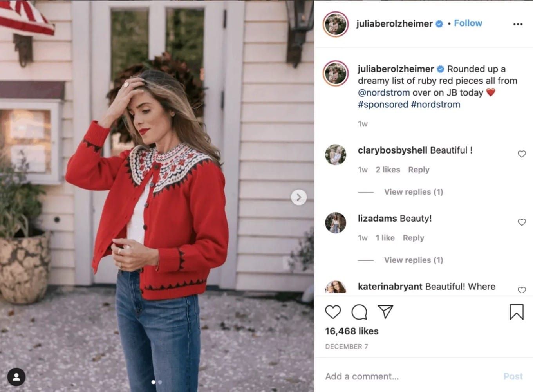The height and width of the screenshot is (392, 533).
Task: Expand replies under clarybosbyshell's comment
Action: 414,192
